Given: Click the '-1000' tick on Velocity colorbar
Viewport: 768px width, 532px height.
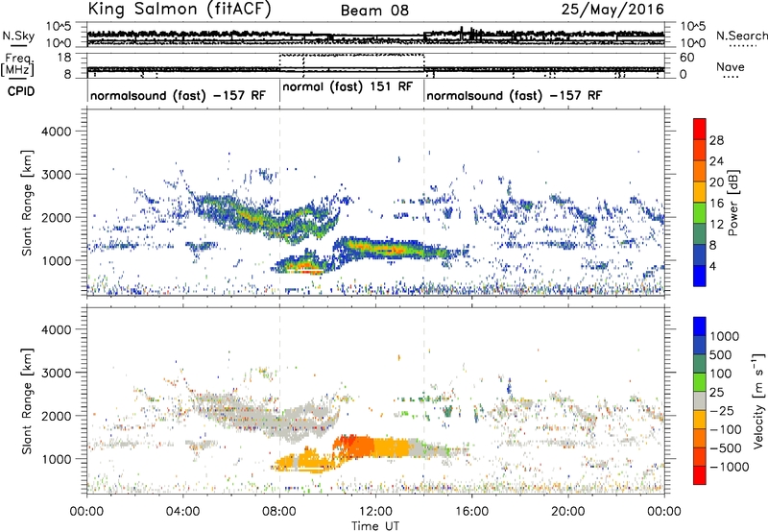Looking at the screenshot, I should tap(730, 467).
